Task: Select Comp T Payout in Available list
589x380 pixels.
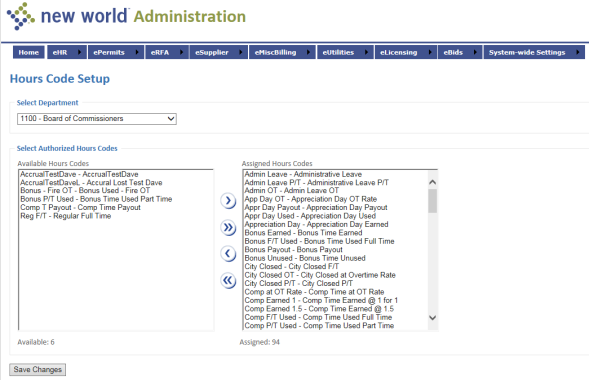Action: [x=80, y=207]
